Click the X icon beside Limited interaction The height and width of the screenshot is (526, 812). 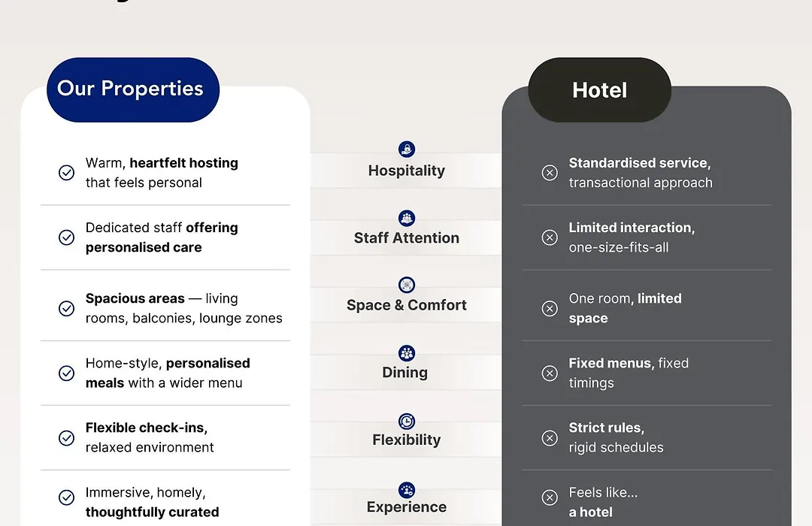pos(550,237)
